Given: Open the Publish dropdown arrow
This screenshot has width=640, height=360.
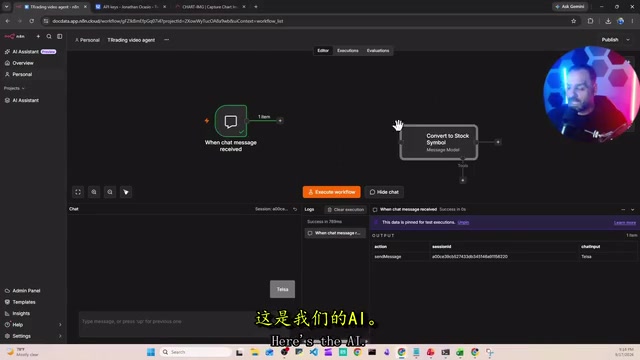Looking at the screenshot, I should (628, 40).
